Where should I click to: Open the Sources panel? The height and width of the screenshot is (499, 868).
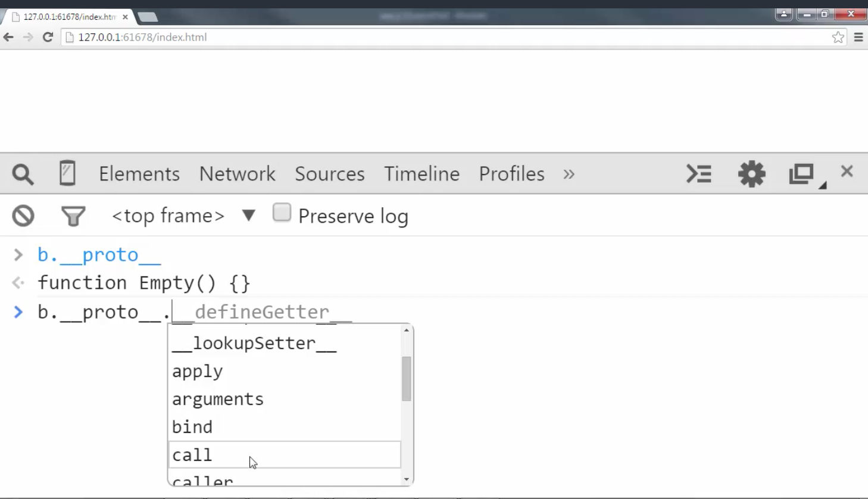point(329,174)
